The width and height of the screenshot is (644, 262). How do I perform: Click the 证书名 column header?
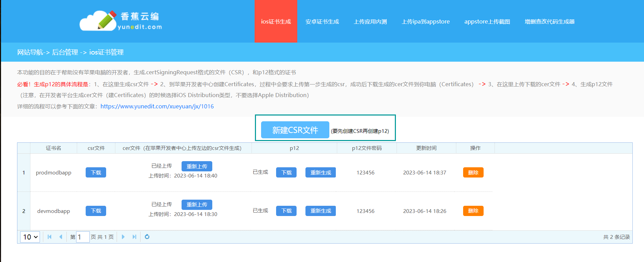pyautogui.click(x=54, y=148)
